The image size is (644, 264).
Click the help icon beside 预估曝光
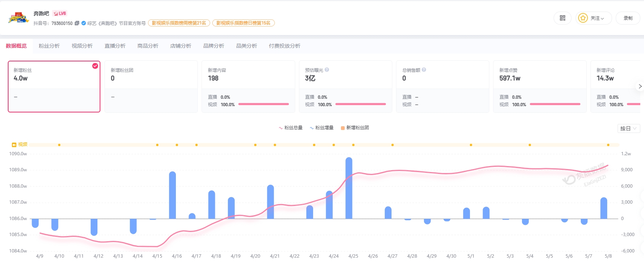pos(327,70)
